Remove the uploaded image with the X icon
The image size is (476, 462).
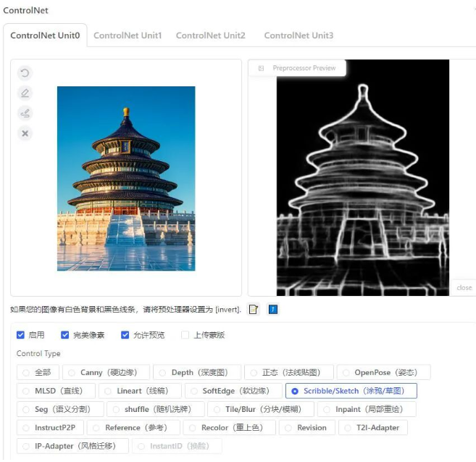click(25, 133)
